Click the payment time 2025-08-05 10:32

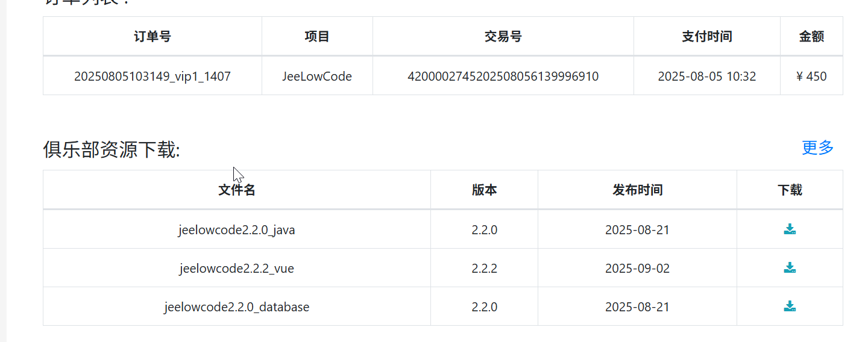pyautogui.click(x=707, y=76)
